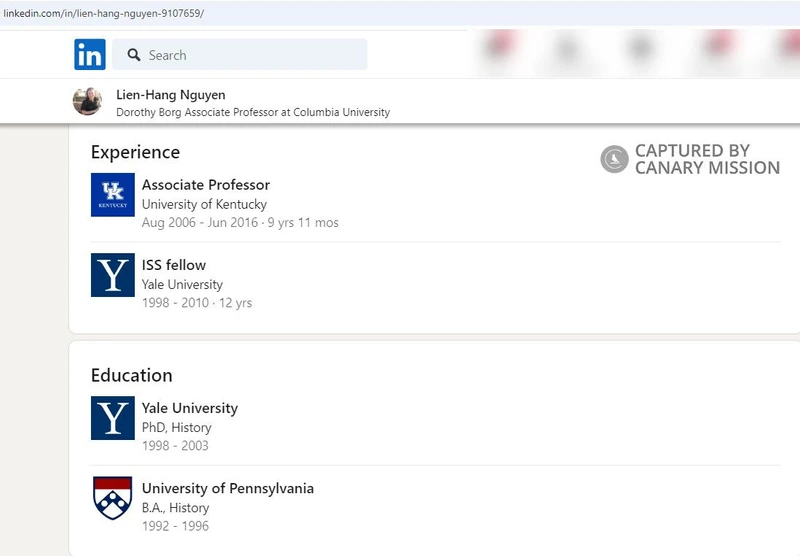
Task: Click the name Lien-Hang Nguyen in the header
Action: (171, 95)
